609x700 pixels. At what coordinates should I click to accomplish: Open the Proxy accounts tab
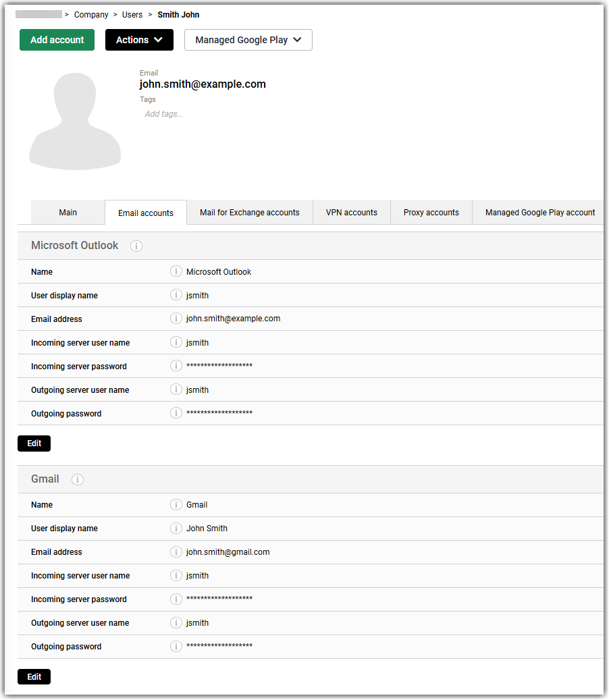point(431,212)
